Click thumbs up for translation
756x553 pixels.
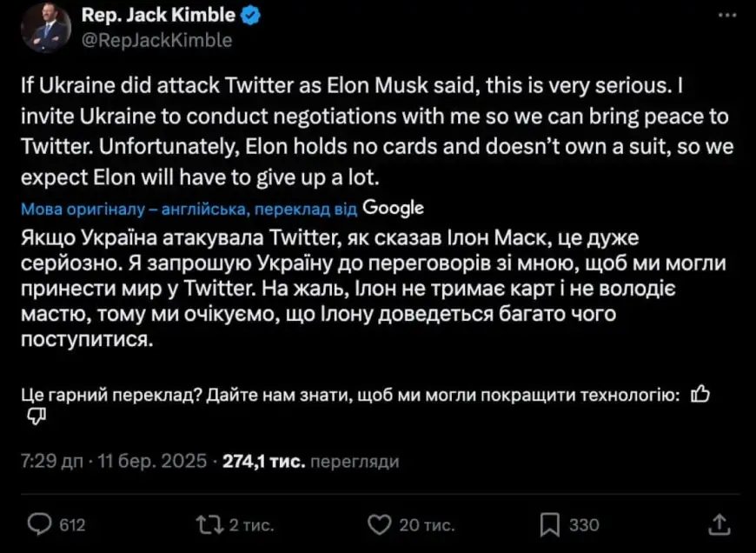click(x=700, y=396)
